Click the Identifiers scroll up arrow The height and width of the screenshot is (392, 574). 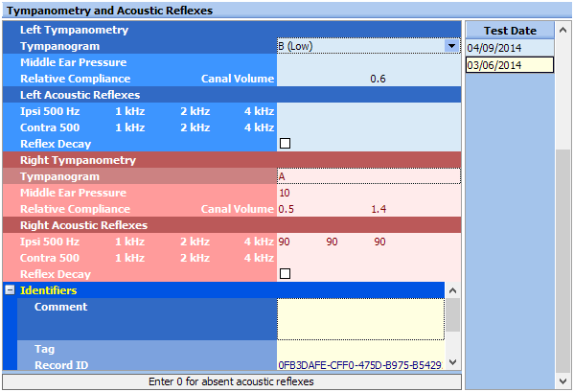452,290
